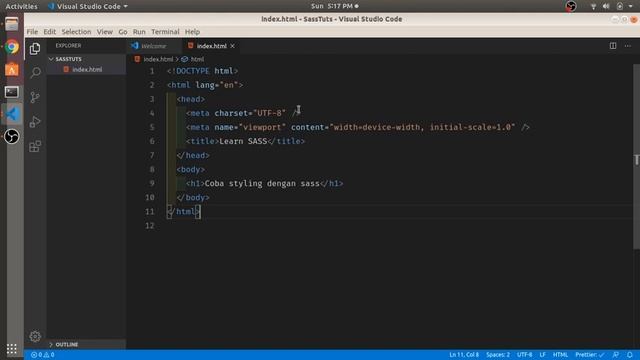The image size is (640, 360).
Task: Open the Run menu
Action: tap(139, 32)
